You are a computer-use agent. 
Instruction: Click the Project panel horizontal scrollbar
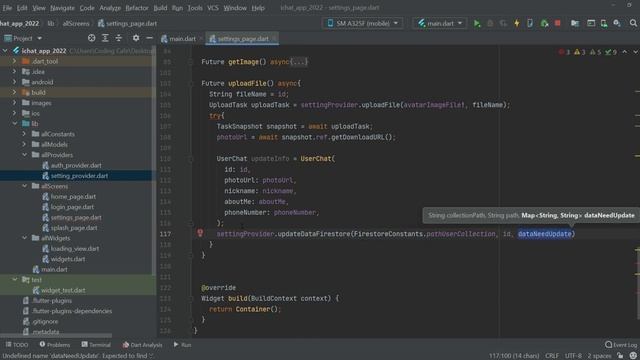(56, 336)
